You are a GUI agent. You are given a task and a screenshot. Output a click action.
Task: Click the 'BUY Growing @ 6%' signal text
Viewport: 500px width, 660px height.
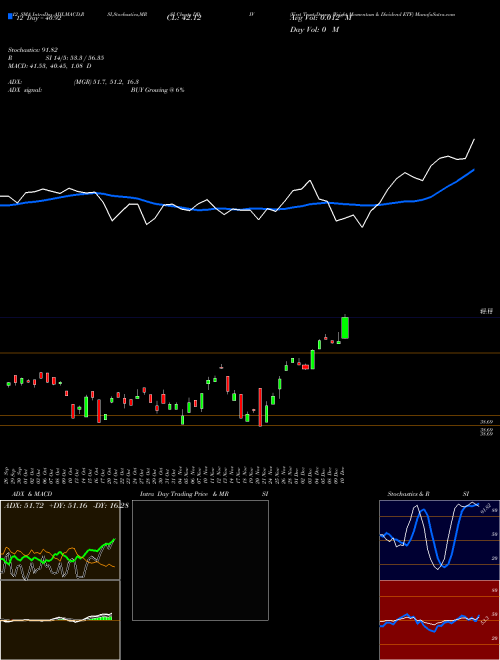[x=157, y=90]
